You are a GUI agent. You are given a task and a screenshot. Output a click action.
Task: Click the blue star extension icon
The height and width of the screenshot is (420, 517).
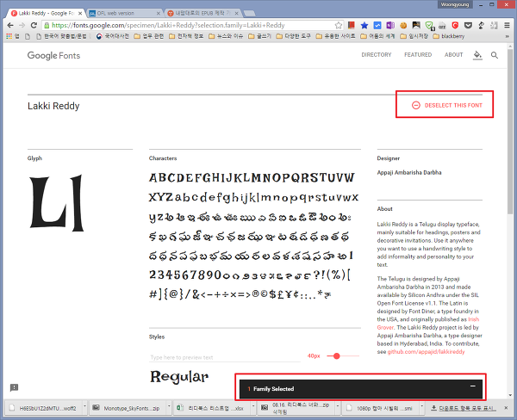tap(364, 25)
